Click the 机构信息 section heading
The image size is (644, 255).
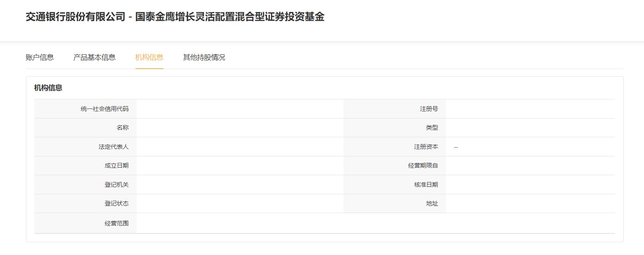pos(48,88)
